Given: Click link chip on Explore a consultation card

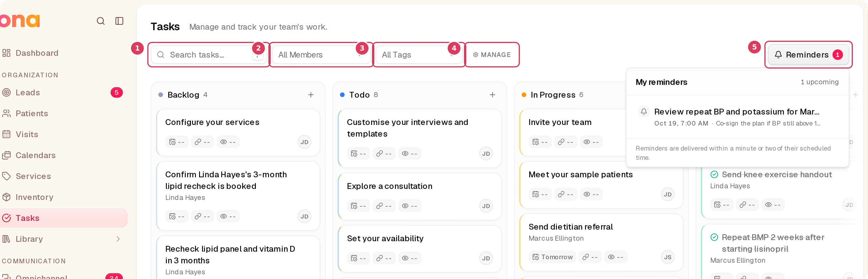Looking at the screenshot, I should click(384, 206).
